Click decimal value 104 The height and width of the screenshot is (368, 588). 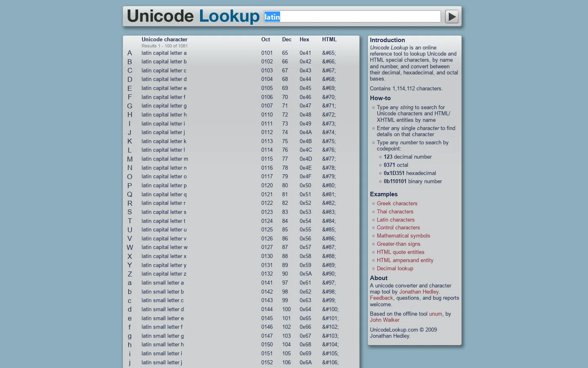pyautogui.click(x=287, y=344)
